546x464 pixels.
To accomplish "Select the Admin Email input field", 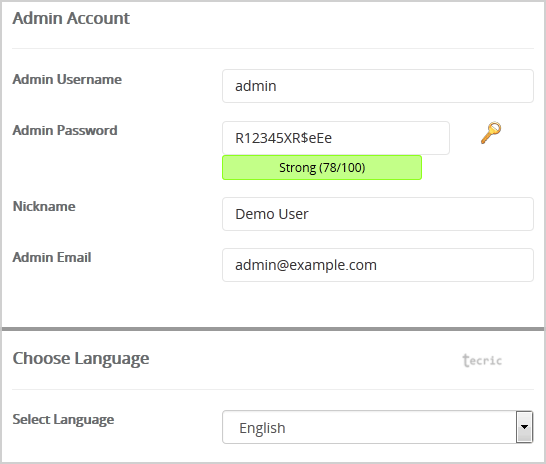I will coord(377,265).
